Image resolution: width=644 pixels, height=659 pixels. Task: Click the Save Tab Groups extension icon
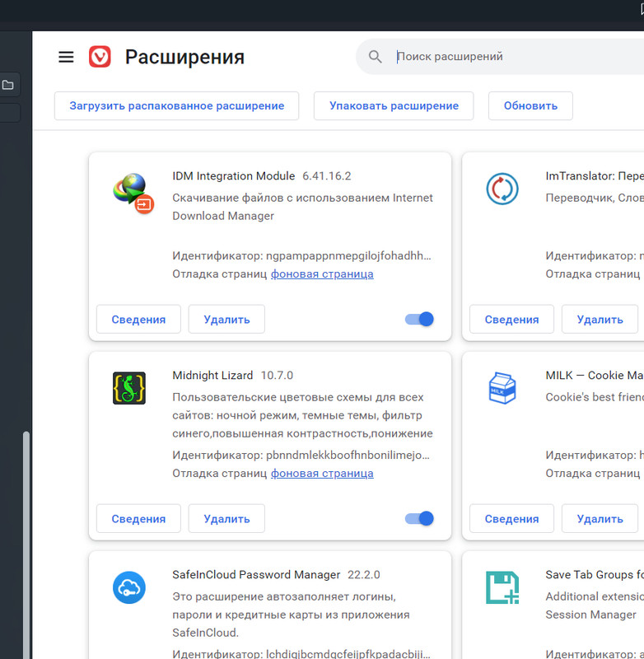(x=502, y=587)
